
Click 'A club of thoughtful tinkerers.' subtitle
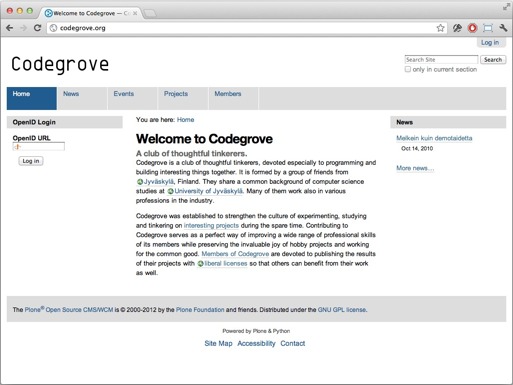click(x=192, y=154)
